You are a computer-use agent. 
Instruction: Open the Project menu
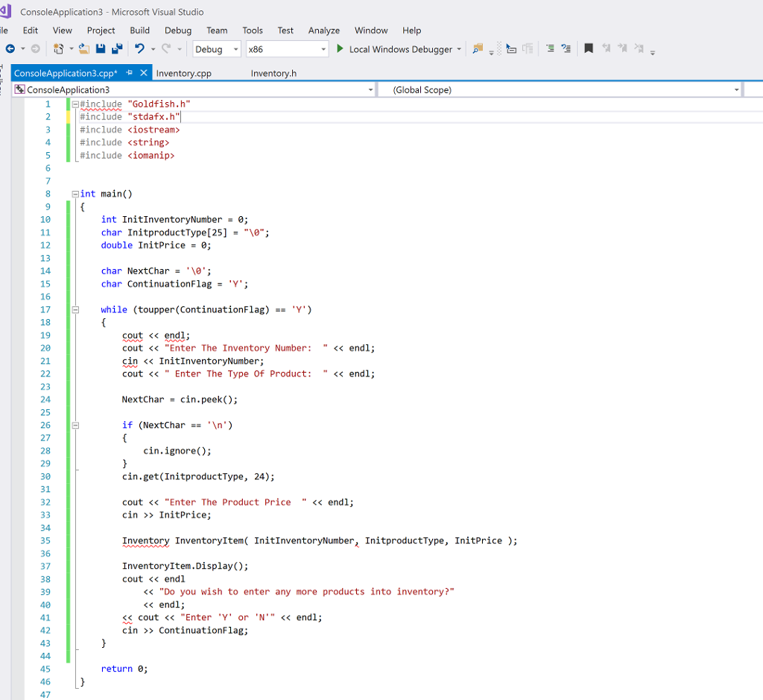pos(101,30)
